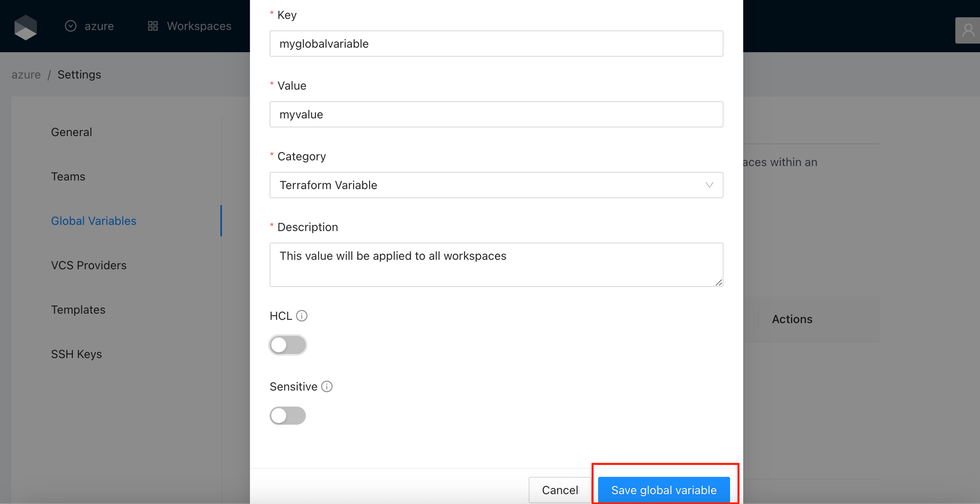The height and width of the screenshot is (504, 980).
Task: Click the Key input field
Action: tap(496, 43)
